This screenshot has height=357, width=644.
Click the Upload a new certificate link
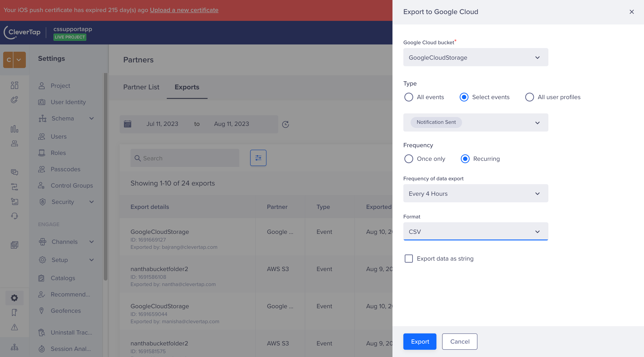pyautogui.click(x=184, y=10)
